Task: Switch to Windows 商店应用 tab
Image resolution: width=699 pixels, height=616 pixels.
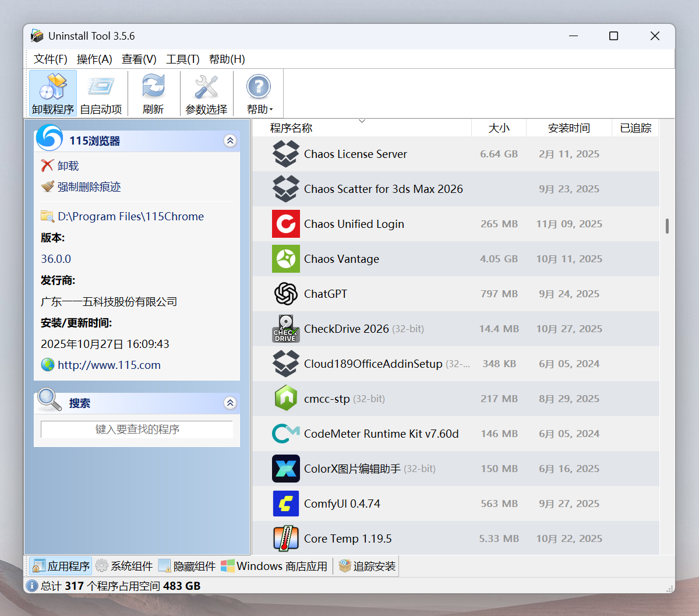Action: [274, 566]
